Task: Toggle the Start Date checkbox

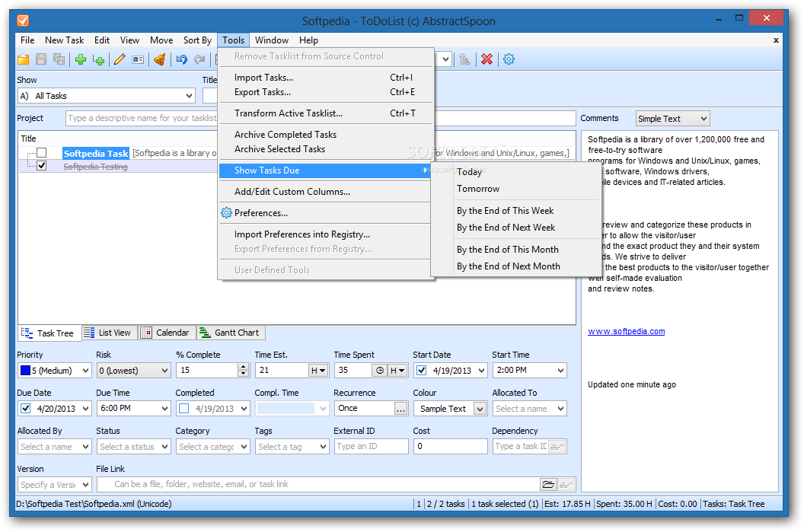Action: pos(422,370)
